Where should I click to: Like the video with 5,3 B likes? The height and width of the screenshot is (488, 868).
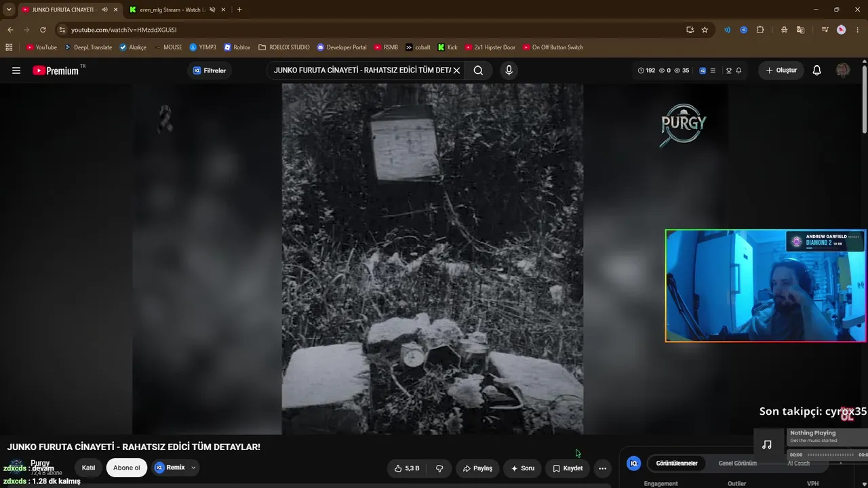(407, 468)
